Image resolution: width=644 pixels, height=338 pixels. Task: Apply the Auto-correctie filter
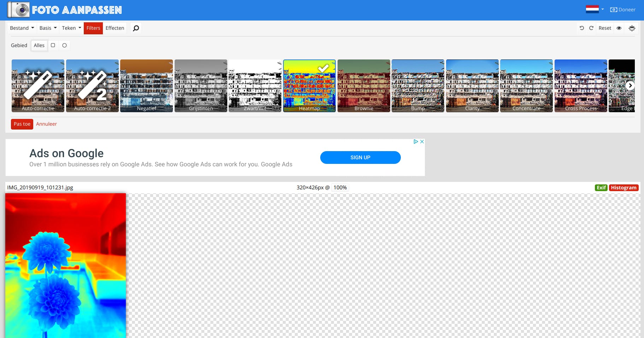38,86
